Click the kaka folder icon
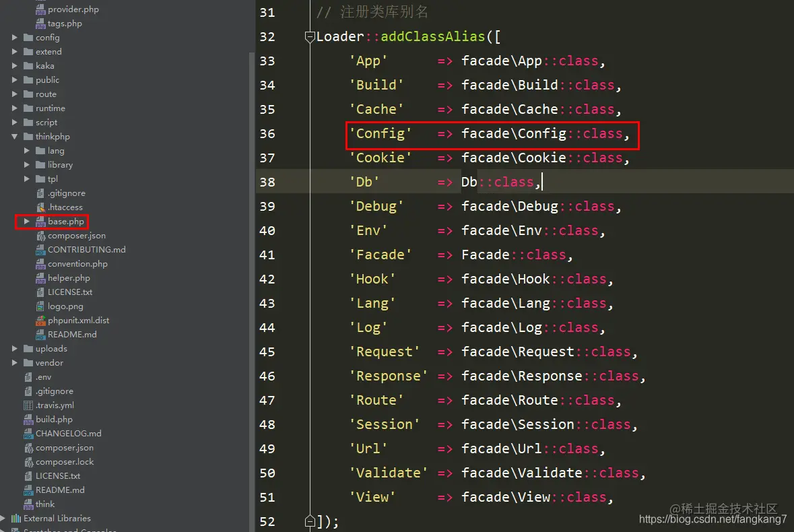Screen dimensions: 794x532 pos(28,66)
